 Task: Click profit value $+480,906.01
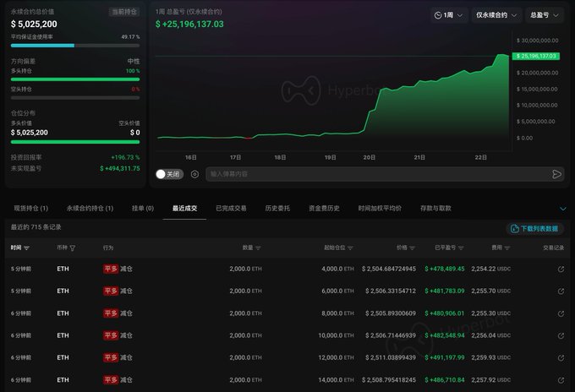445,313
